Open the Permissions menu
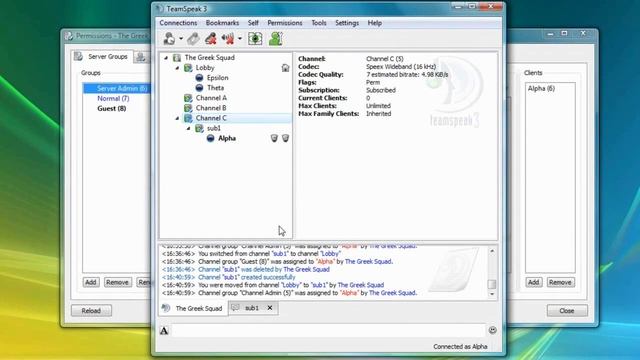The image size is (640, 360). pyautogui.click(x=284, y=23)
